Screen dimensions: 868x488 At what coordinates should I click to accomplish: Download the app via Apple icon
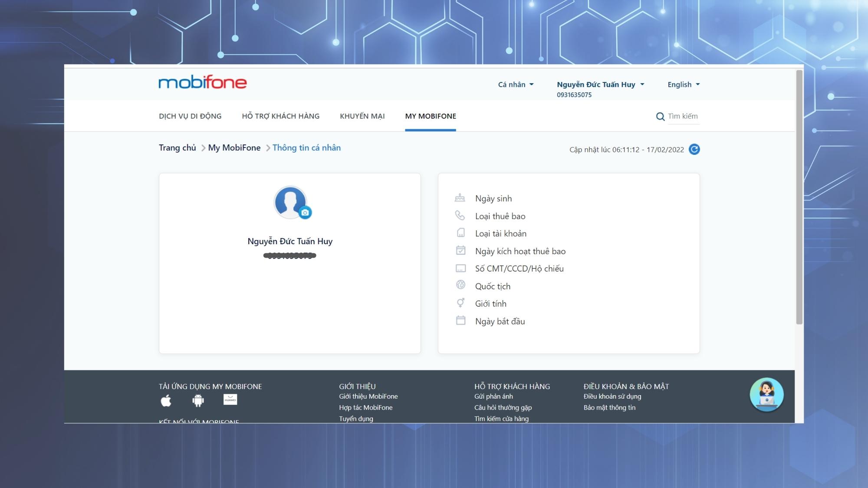coord(166,400)
